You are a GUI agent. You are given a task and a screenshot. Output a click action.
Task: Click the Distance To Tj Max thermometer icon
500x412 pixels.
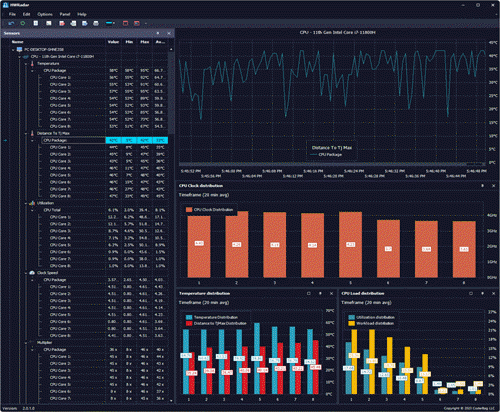click(x=32, y=133)
